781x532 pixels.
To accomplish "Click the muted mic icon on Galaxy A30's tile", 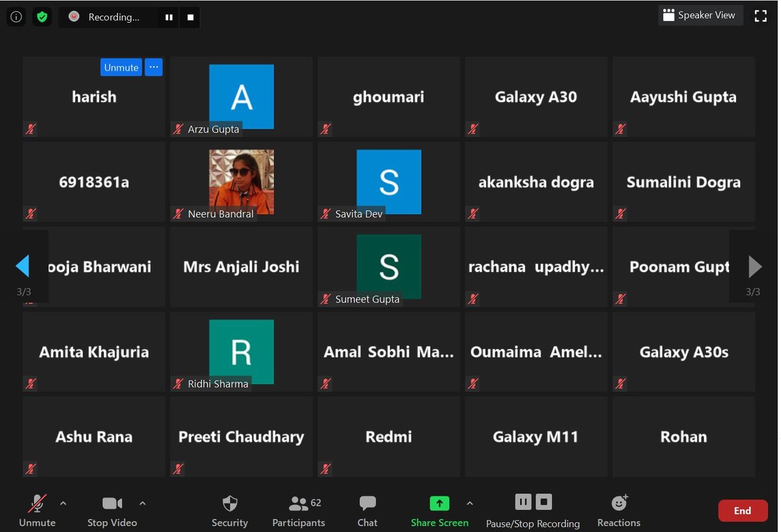I will (473, 129).
